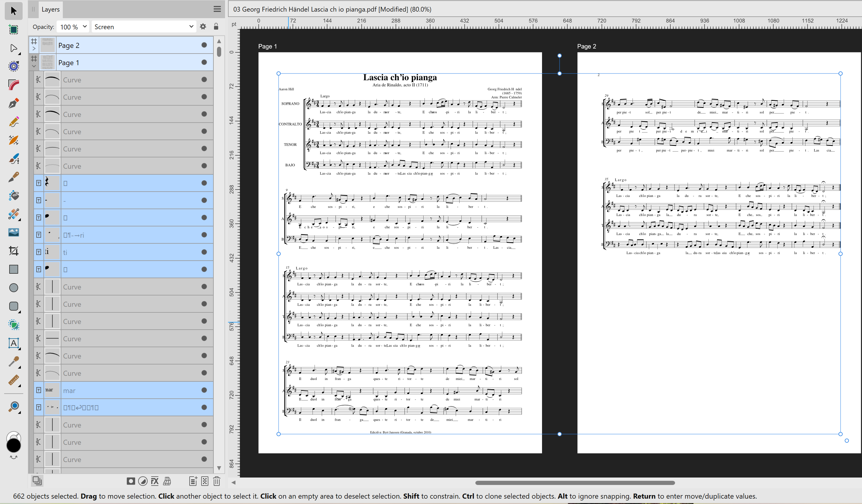
Task: Select the Pencil tool
Action: [x=13, y=121]
